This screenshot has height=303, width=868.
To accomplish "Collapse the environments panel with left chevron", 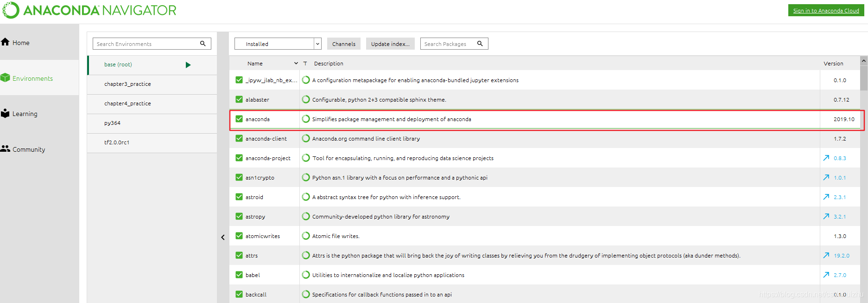I will 223,237.
